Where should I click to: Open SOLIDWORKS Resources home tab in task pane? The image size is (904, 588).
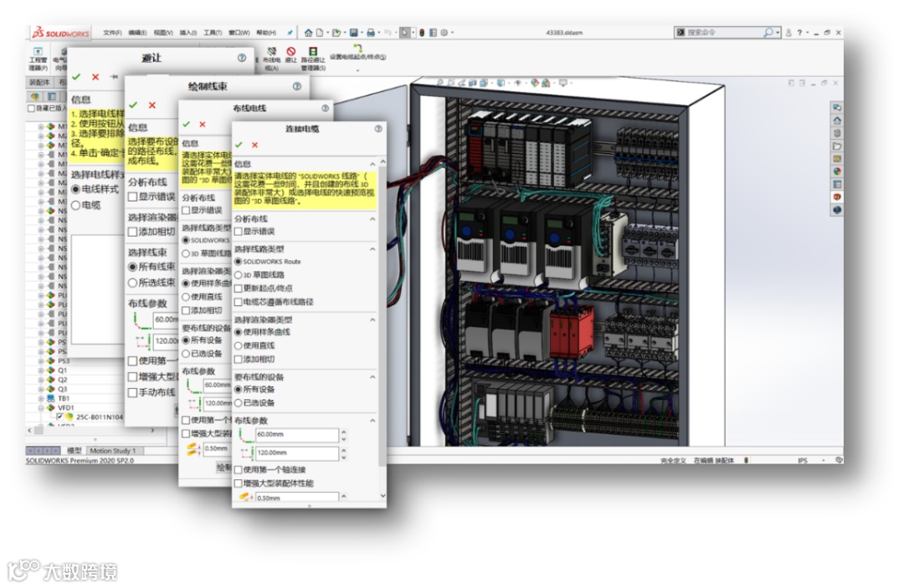[837, 120]
